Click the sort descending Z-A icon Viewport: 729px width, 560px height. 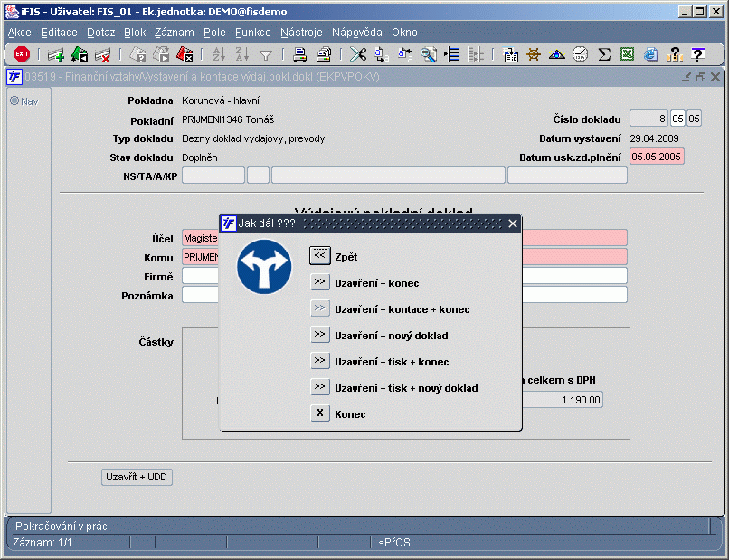click(x=242, y=55)
